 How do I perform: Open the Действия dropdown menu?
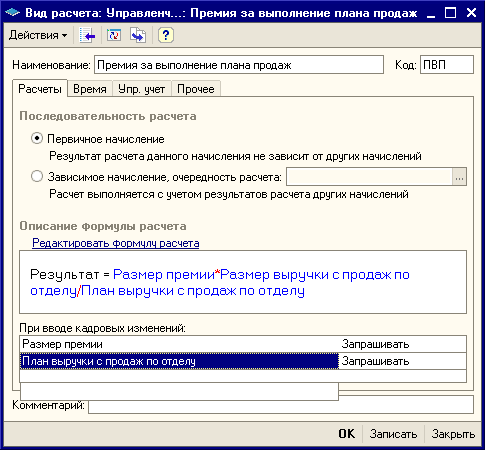[38, 35]
